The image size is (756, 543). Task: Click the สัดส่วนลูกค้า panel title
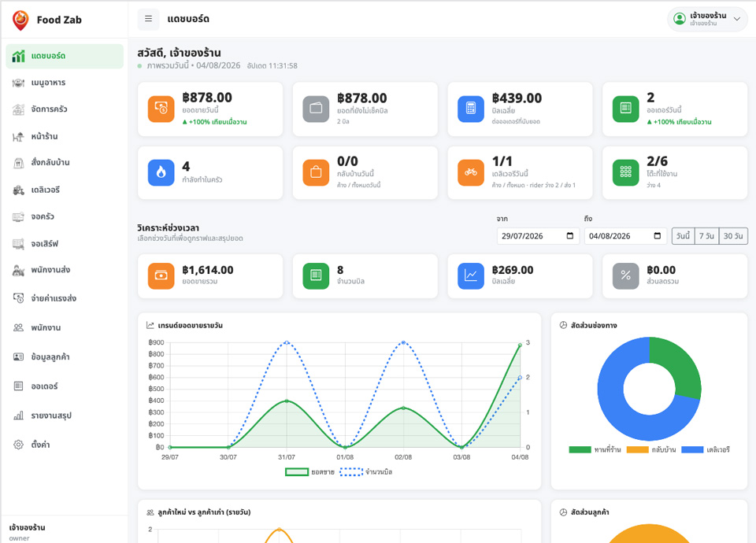(590, 512)
